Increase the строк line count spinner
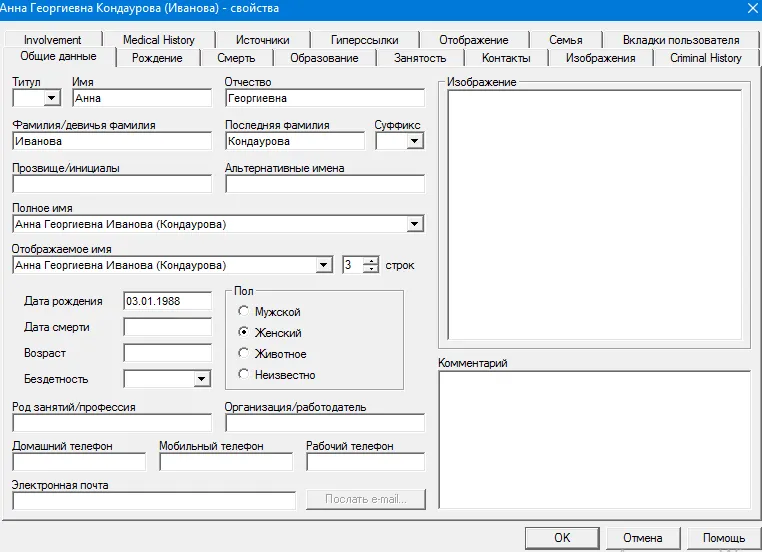 coord(372,261)
